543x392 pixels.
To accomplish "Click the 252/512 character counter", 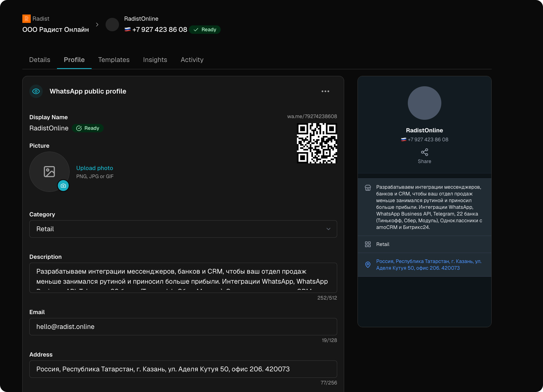I will coord(327,298).
